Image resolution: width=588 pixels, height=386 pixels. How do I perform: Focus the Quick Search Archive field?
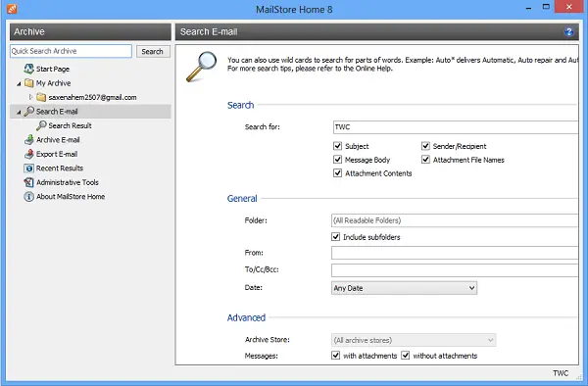pyautogui.click(x=72, y=51)
